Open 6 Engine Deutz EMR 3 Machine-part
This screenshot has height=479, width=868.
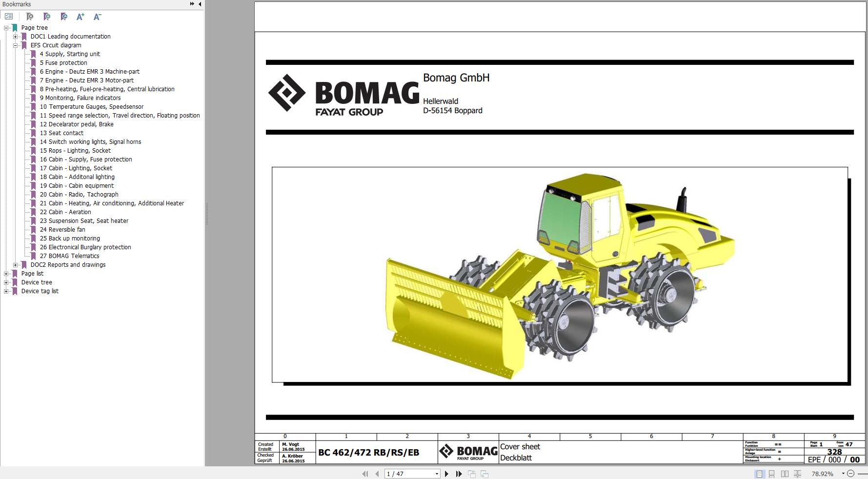tap(90, 72)
